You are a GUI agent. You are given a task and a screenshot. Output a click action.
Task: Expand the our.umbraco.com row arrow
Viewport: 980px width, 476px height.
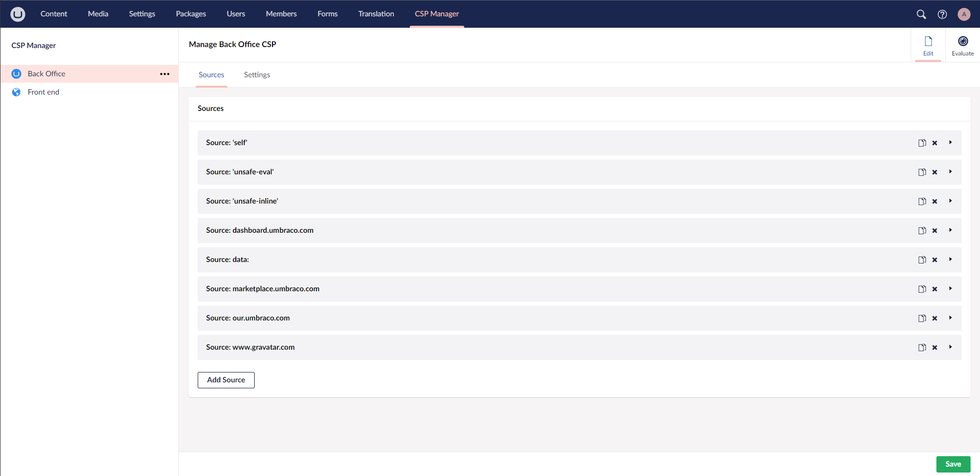[x=950, y=318]
